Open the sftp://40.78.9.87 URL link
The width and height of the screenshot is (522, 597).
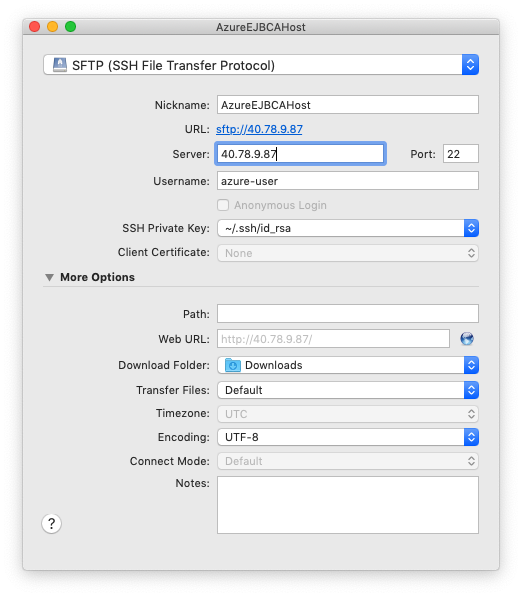[x=259, y=129]
